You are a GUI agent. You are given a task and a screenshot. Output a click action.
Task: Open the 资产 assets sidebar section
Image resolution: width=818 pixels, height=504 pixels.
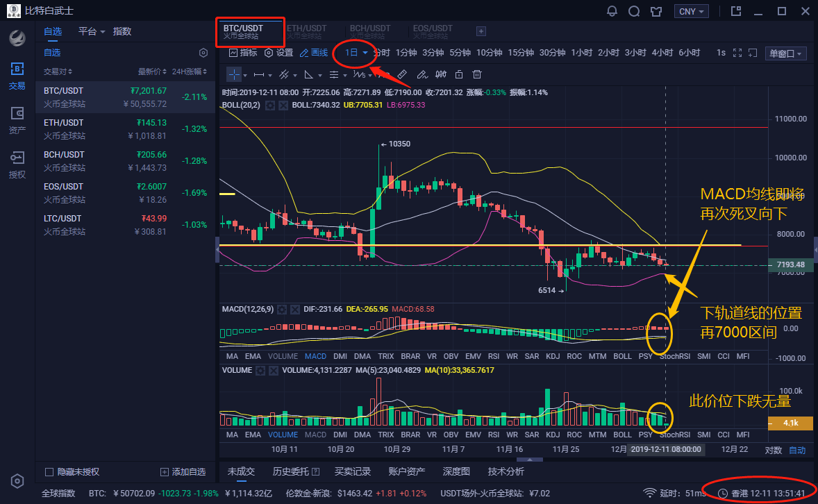click(x=17, y=119)
